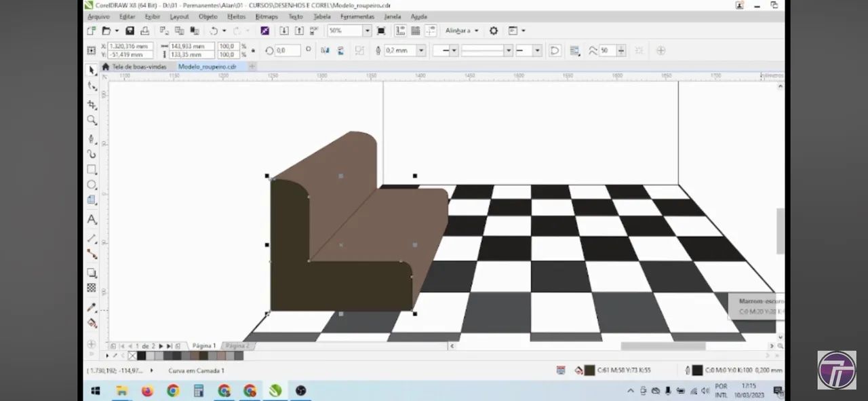Open the Efeitos menu

click(x=236, y=16)
